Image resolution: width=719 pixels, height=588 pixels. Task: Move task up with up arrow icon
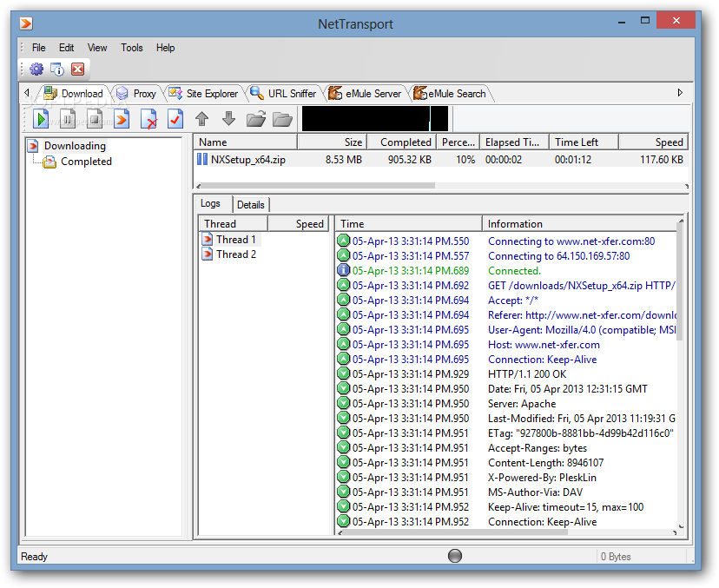(201, 119)
